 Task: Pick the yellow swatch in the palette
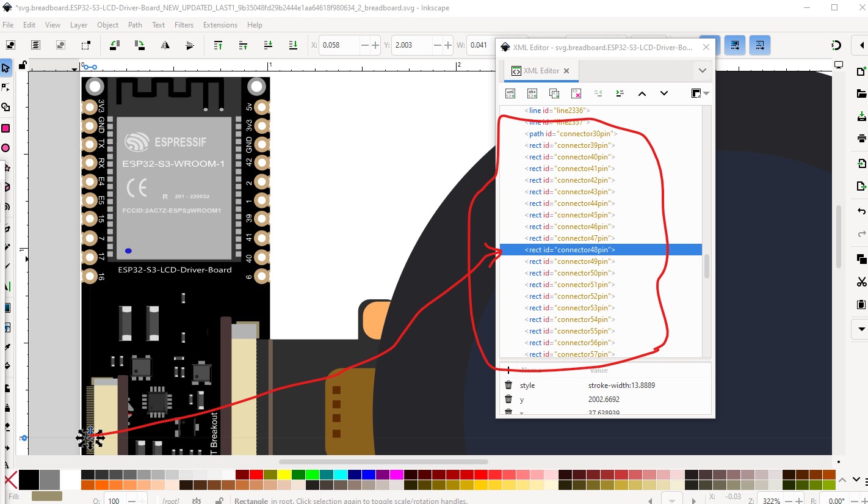tap(283, 475)
